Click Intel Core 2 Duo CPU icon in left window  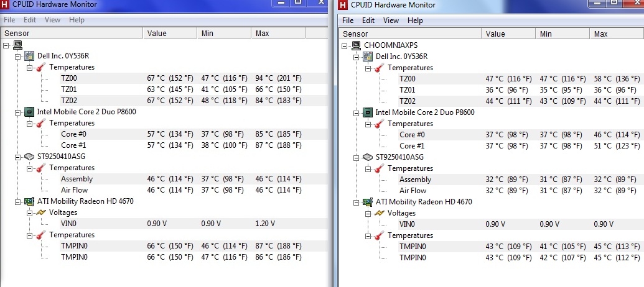click(x=29, y=112)
